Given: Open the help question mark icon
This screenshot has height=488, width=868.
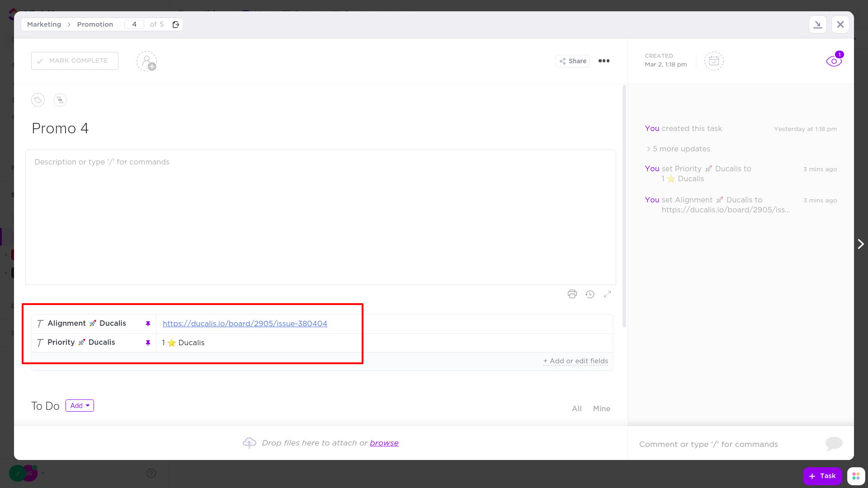Looking at the screenshot, I should [151, 474].
